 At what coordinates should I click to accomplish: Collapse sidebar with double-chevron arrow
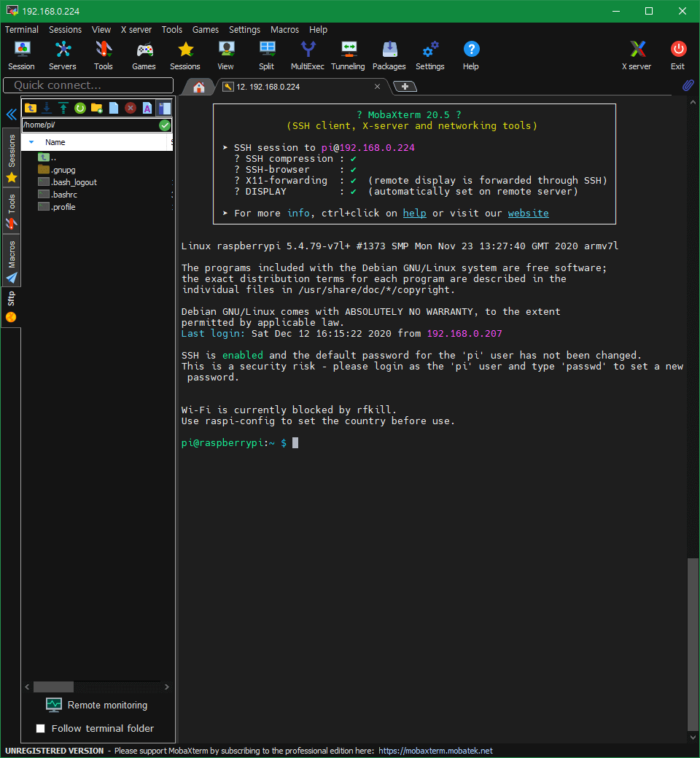click(11, 114)
